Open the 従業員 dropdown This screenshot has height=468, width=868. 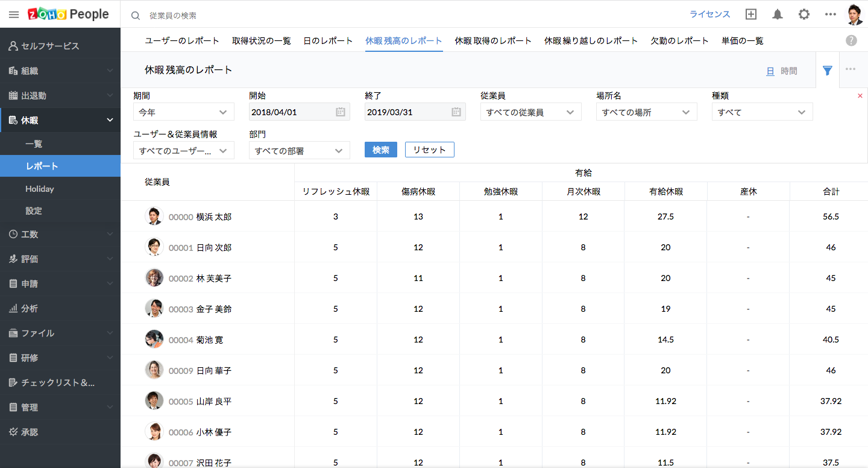(x=530, y=112)
